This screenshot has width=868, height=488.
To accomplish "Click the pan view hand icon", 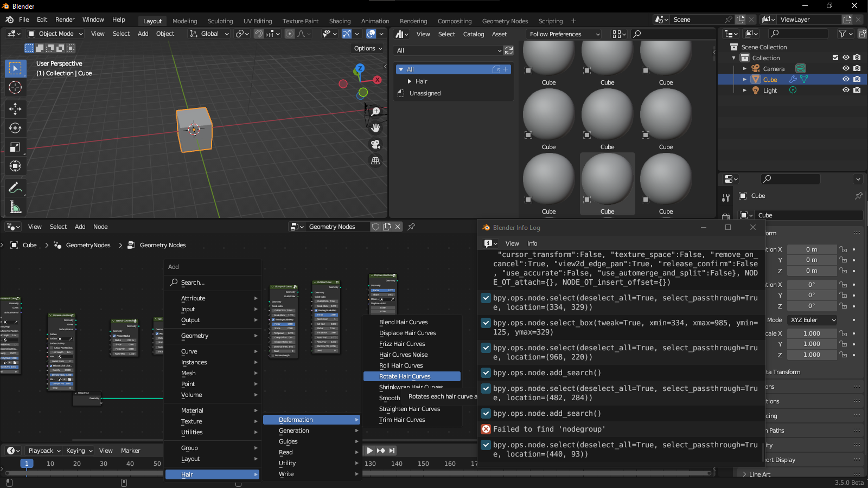I will (x=375, y=128).
